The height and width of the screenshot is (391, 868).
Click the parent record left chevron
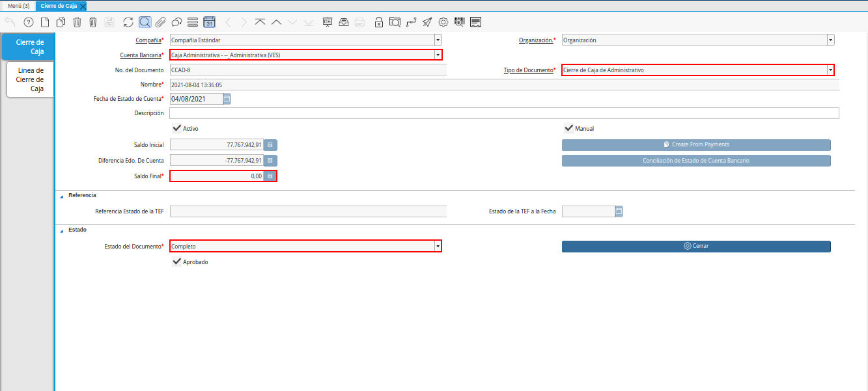228,22
